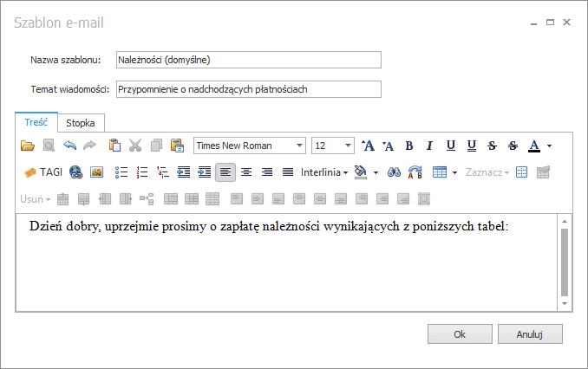Screen dimensions: 588x369
Task: Open Paste Special icon
Action: pos(178,146)
